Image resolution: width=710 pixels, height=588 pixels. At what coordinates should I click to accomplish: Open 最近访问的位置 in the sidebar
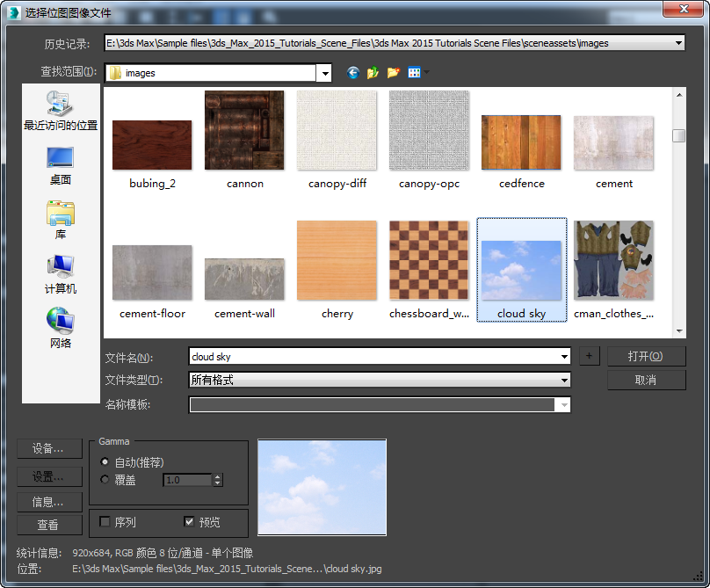pos(60,110)
